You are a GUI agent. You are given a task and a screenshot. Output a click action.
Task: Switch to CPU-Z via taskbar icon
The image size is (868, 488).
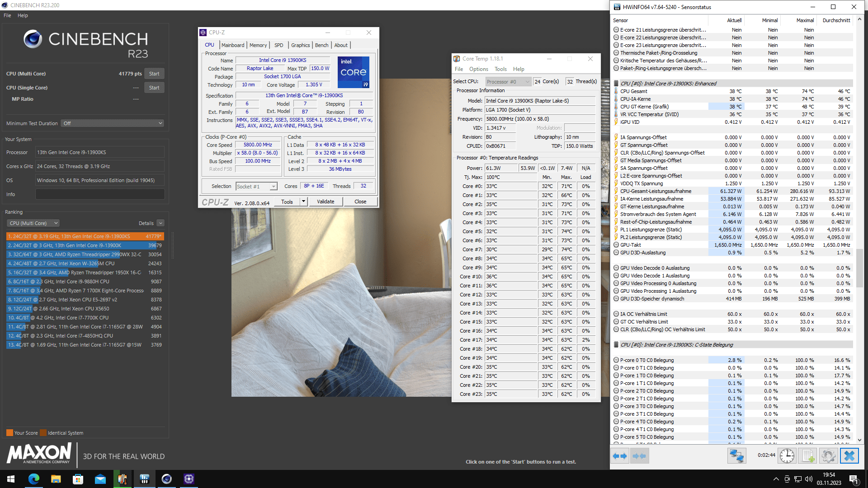[189, 479]
